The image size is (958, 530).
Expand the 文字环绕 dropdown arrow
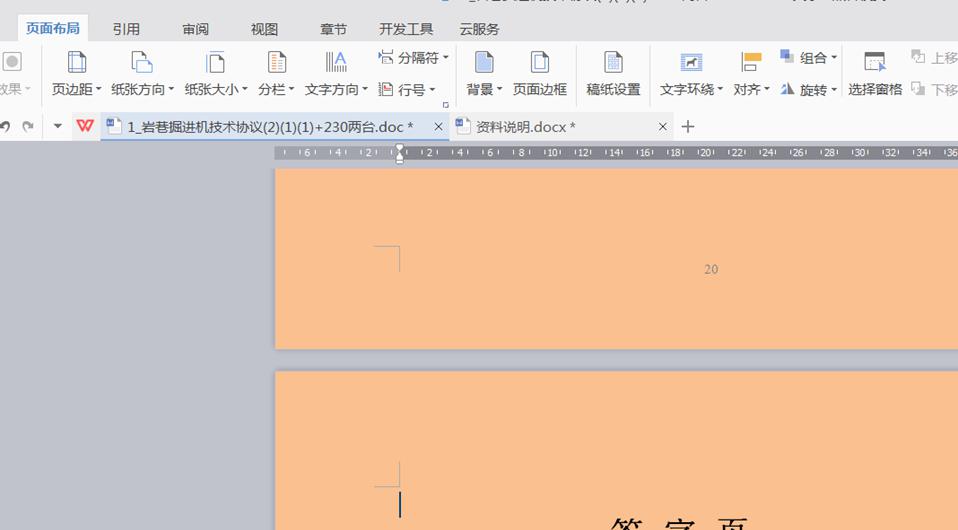pyautogui.click(x=720, y=89)
